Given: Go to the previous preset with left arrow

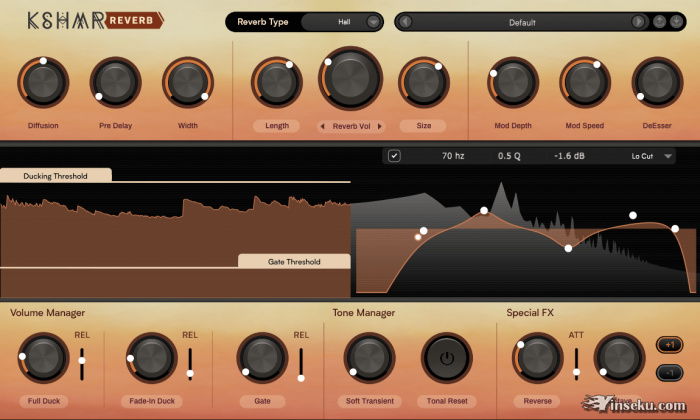Looking at the screenshot, I should (x=406, y=21).
